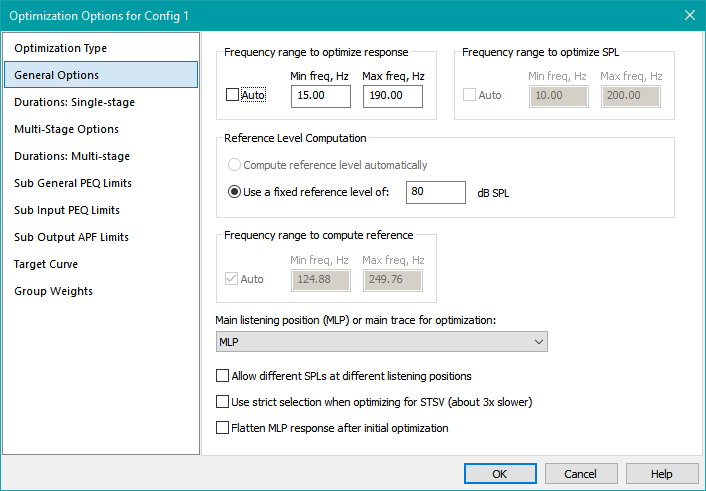
Task: Confirm the dialog with OK
Action: [x=500, y=474]
